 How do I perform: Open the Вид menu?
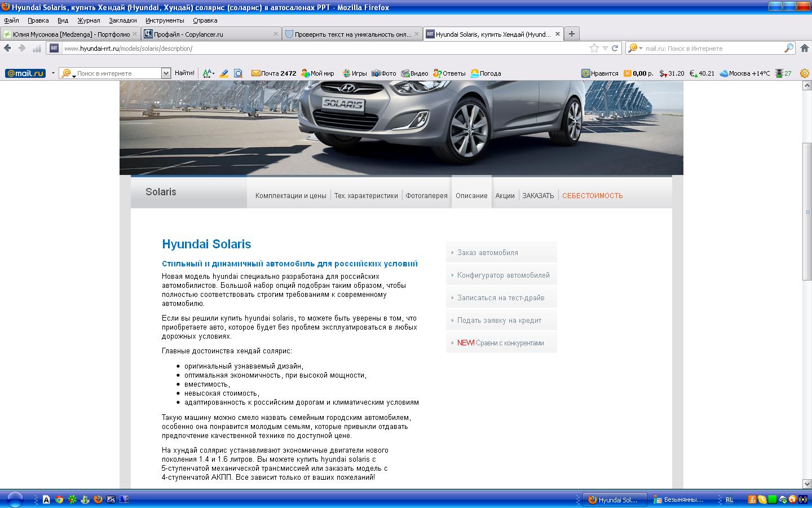tap(63, 20)
